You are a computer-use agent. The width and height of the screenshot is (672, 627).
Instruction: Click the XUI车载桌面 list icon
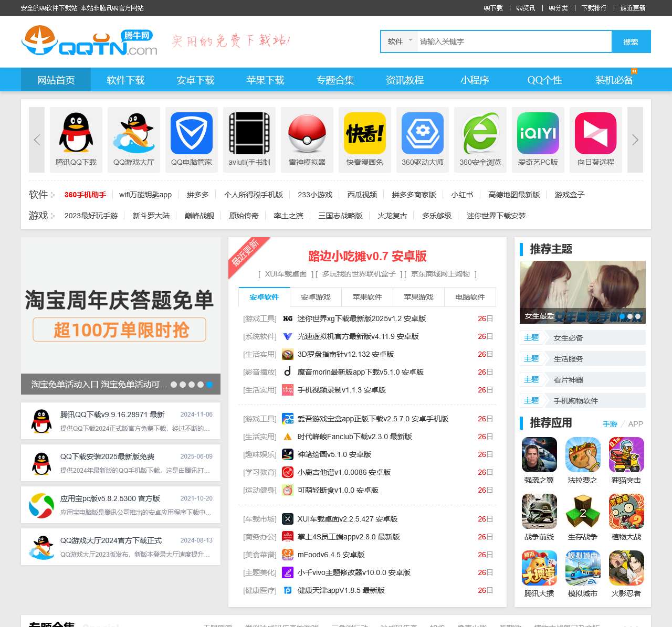pos(288,519)
